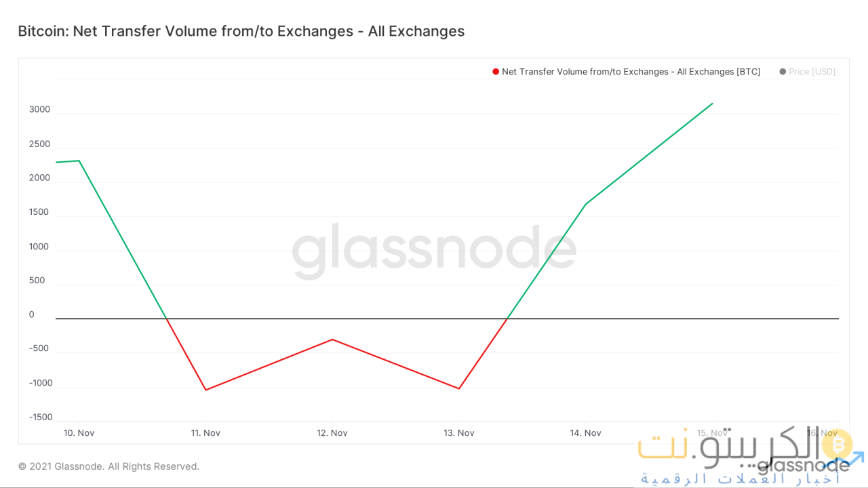This screenshot has height=488, width=868.
Task: Click the 13. Nov red line trough
Action: point(459,388)
